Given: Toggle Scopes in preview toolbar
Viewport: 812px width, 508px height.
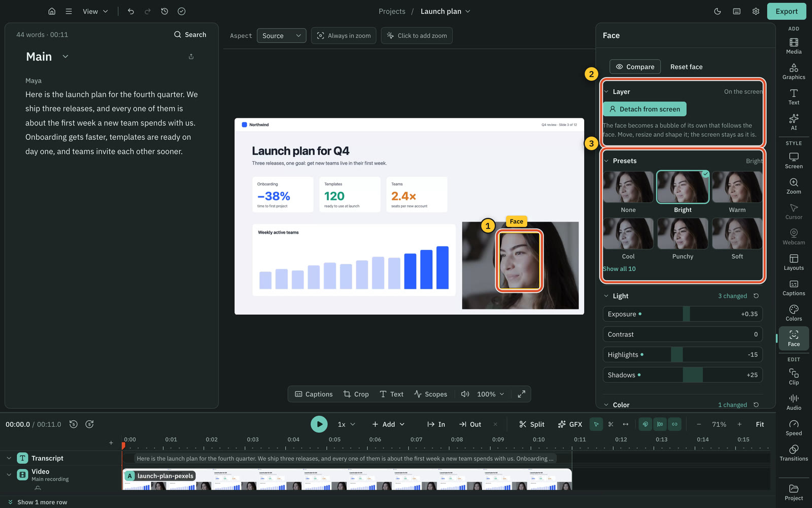Looking at the screenshot, I should [430, 394].
